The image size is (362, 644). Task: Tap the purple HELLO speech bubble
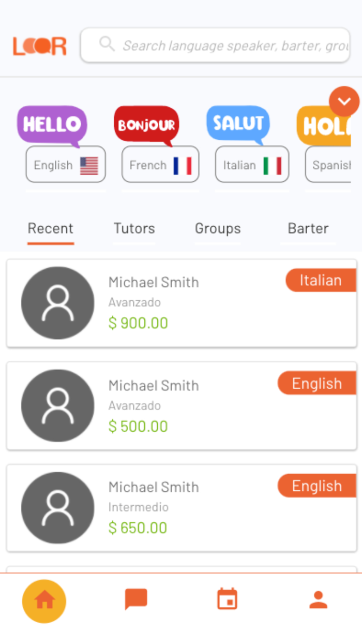[52, 123]
